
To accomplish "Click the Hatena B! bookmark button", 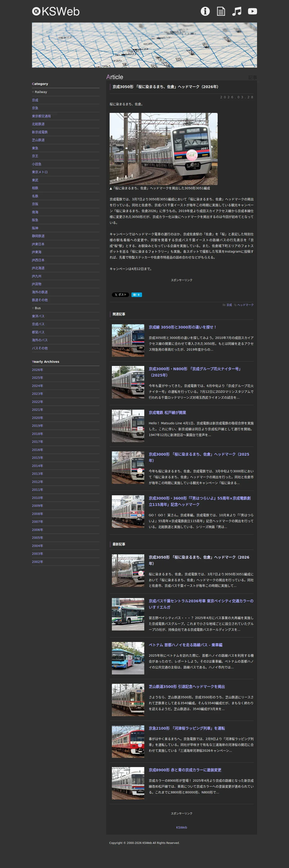I will point(137,295).
